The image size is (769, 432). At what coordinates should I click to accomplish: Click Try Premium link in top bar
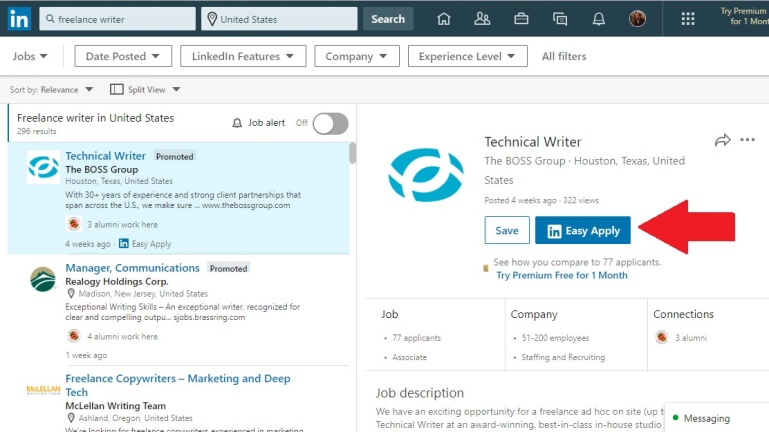click(x=744, y=16)
